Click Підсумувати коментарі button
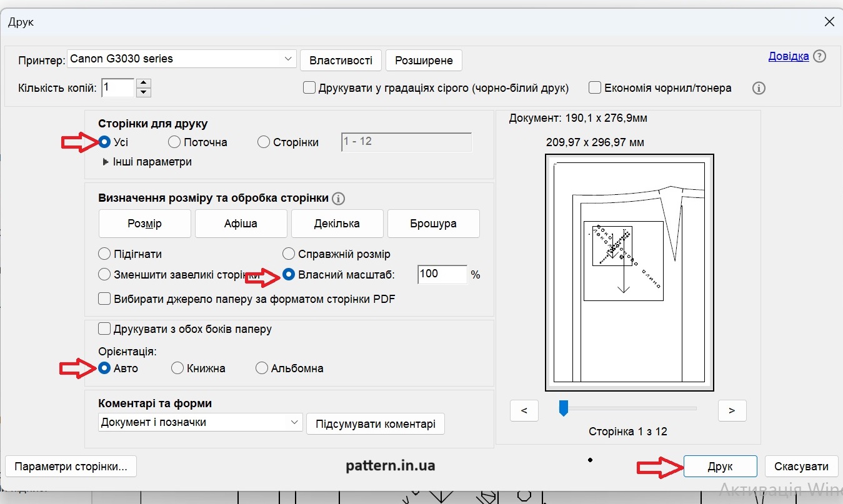This screenshot has width=843, height=504. 376,424
